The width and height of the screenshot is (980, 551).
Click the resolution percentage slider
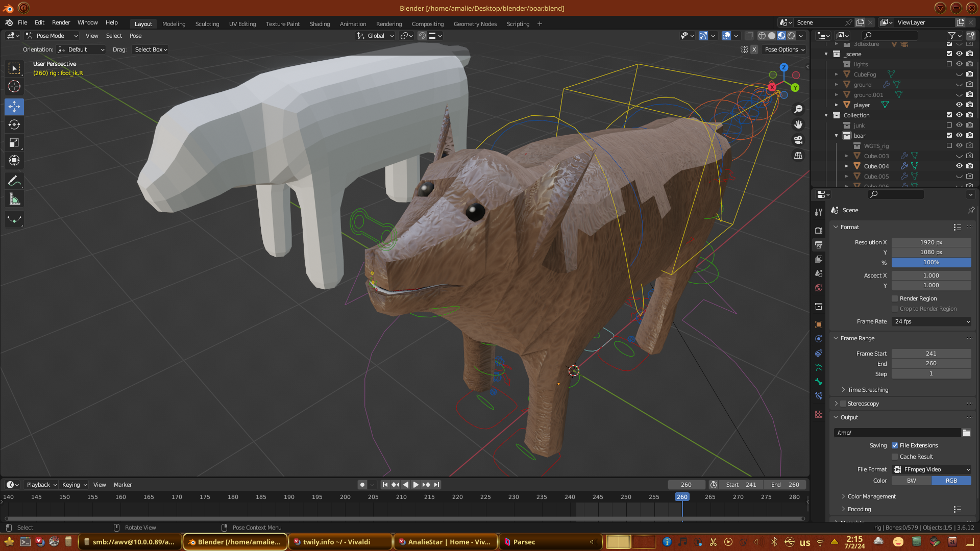pyautogui.click(x=931, y=262)
